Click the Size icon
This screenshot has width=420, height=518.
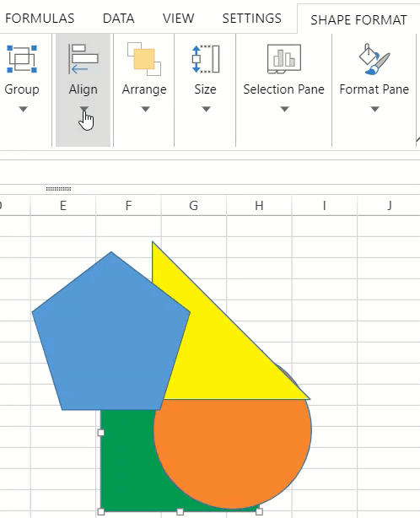[206, 59]
